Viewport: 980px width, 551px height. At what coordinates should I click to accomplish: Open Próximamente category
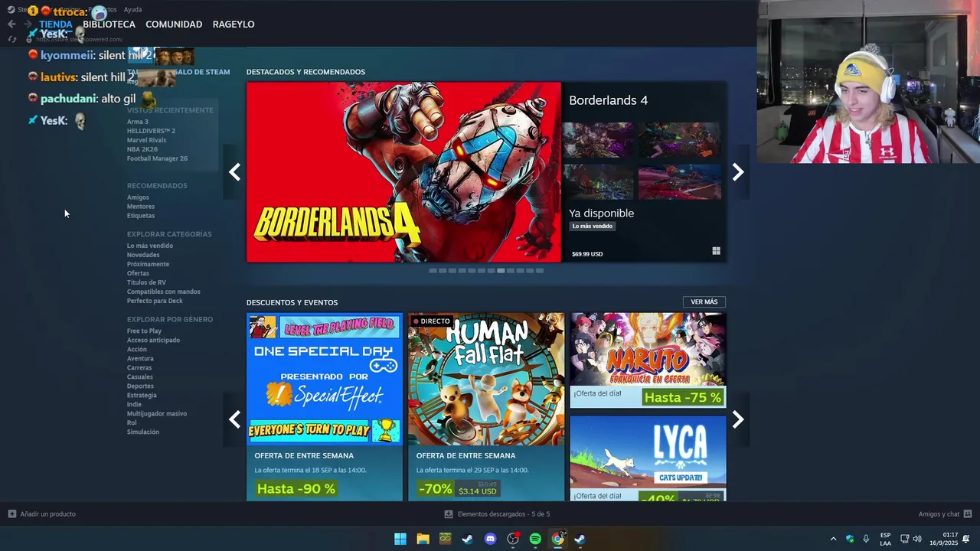pyautogui.click(x=148, y=264)
